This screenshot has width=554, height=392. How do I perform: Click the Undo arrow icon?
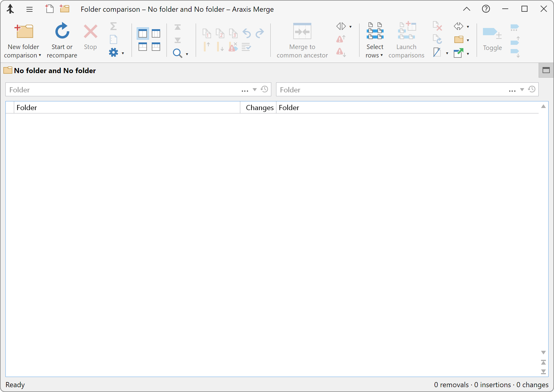pos(246,33)
